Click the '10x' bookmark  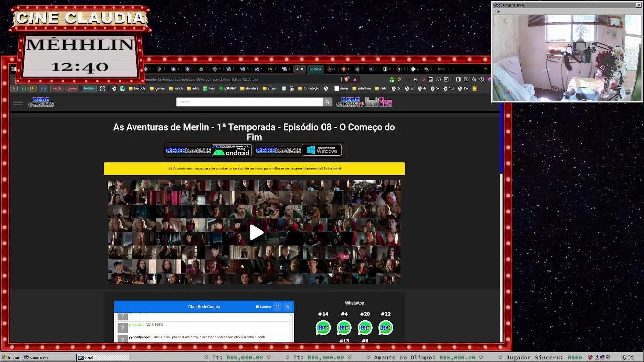(x=449, y=88)
